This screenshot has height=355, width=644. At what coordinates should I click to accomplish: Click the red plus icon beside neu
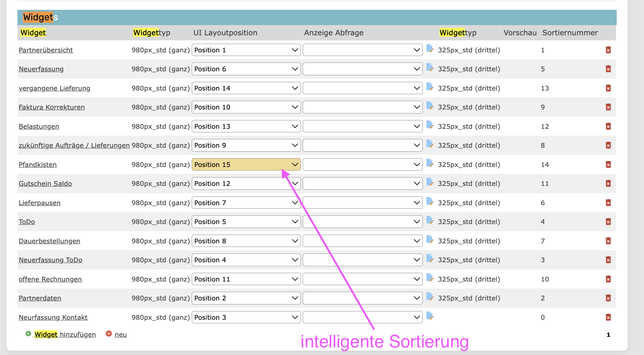coord(108,334)
